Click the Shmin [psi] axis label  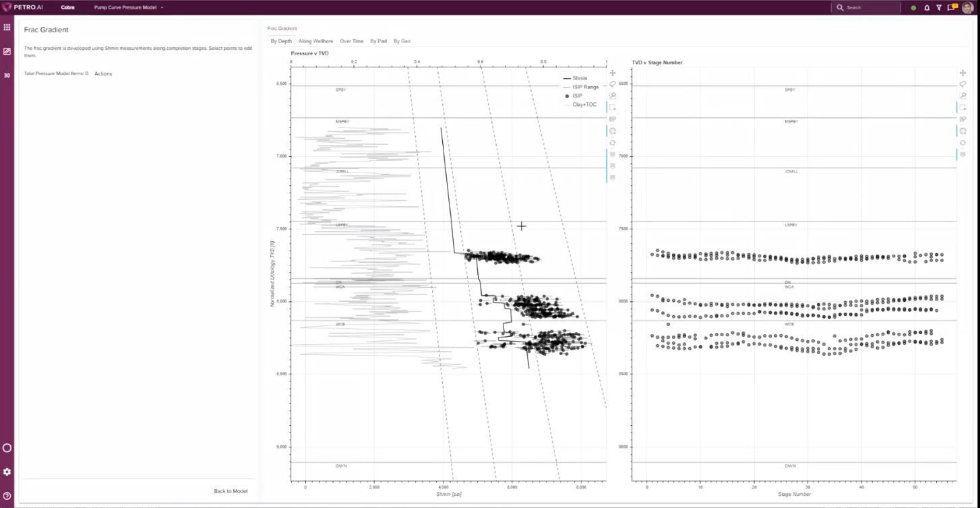pos(448,495)
